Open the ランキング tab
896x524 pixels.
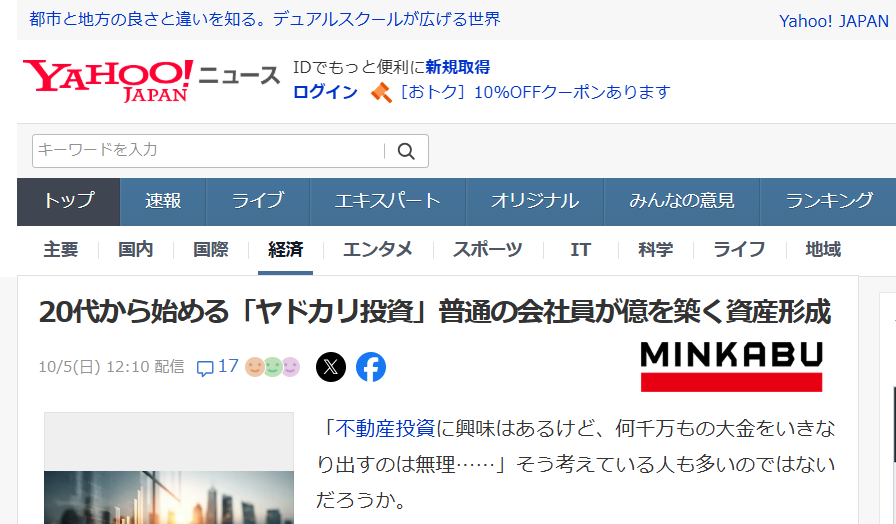pos(829,201)
